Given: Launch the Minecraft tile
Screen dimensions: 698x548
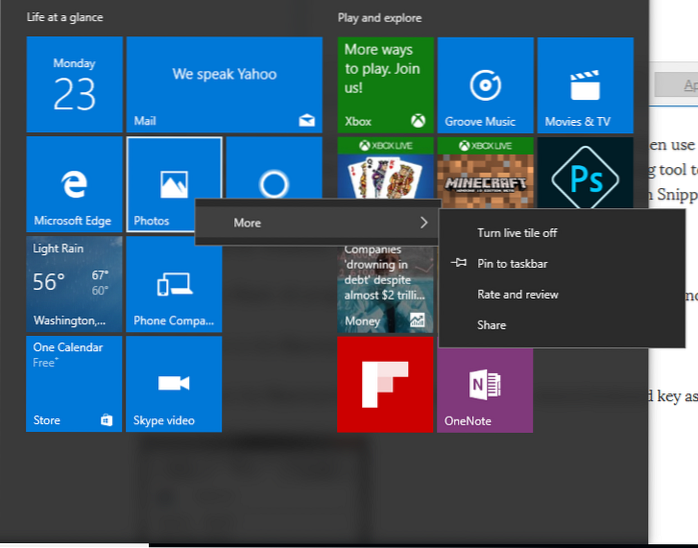Looking at the screenshot, I should 485,173.
